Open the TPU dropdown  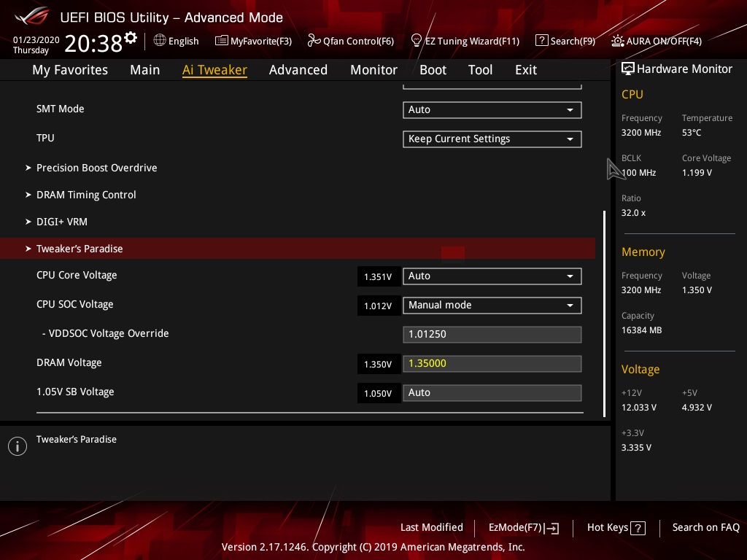point(492,139)
